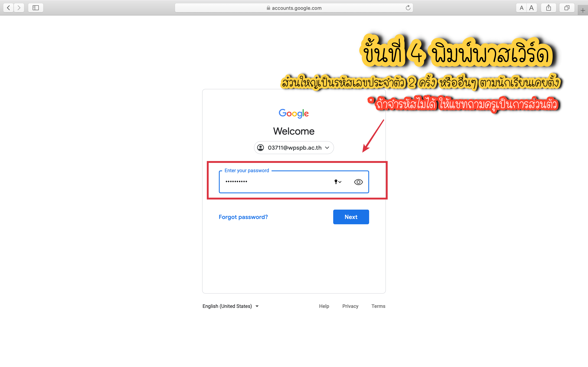The image size is (588, 367).
Task: Show all tabs overview
Action: click(x=567, y=8)
